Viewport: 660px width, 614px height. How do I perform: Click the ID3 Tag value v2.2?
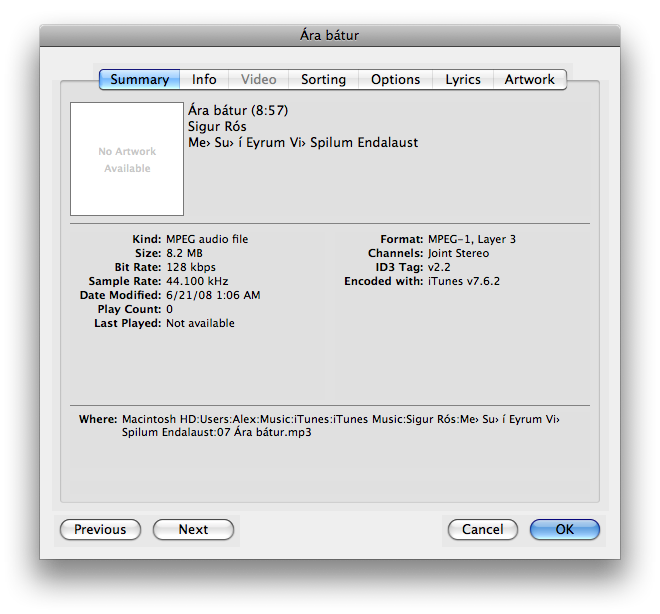[439, 267]
